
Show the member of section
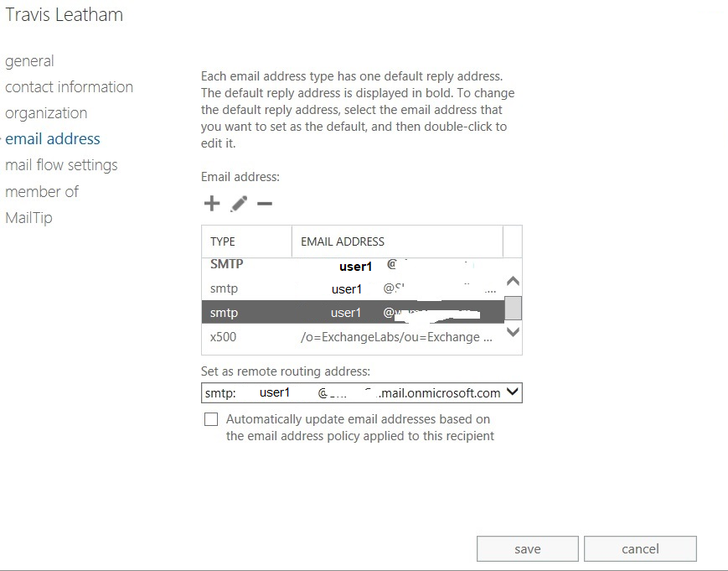[42, 191]
